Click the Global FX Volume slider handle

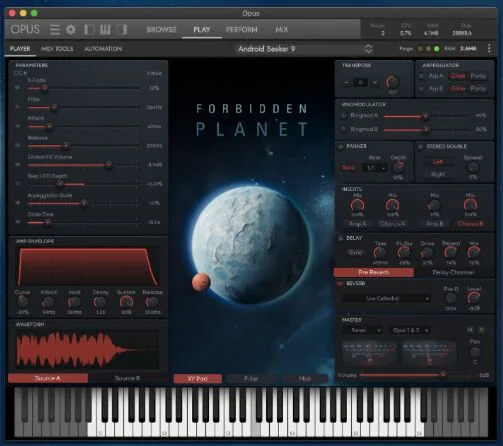point(108,165)
